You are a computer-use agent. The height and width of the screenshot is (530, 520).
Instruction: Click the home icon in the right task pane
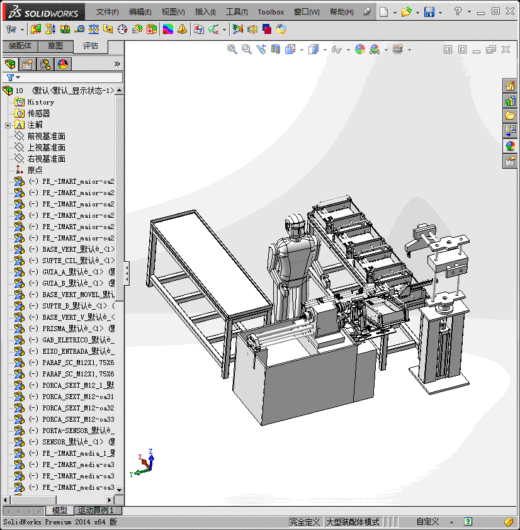(510, 86)
